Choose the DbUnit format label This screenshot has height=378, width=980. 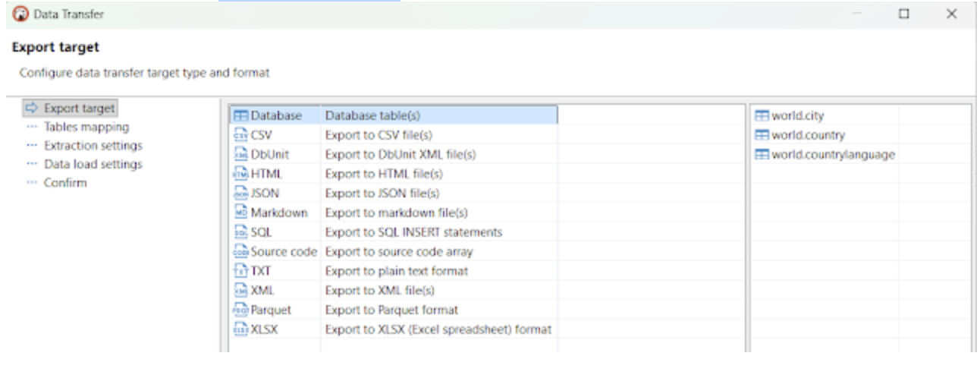pyautogui.click(x=269, y=154)
